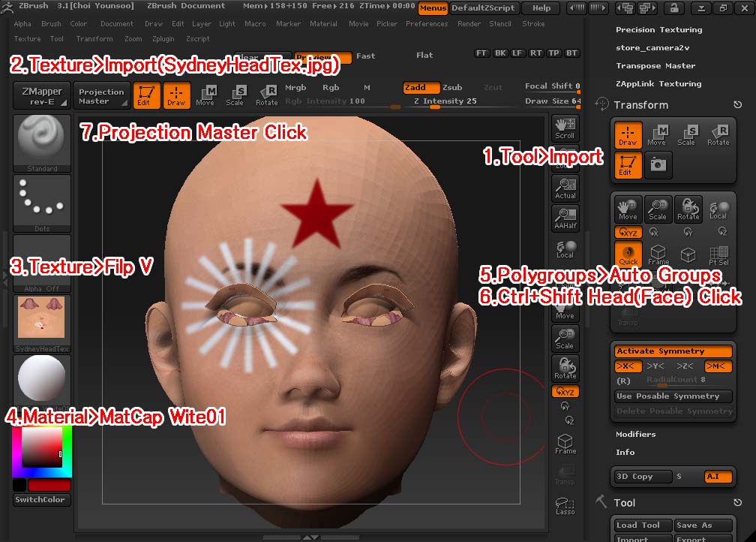756x542 pixels.
Task: Toggle the >Y< symmetry axis
Action: coord(655,366)
